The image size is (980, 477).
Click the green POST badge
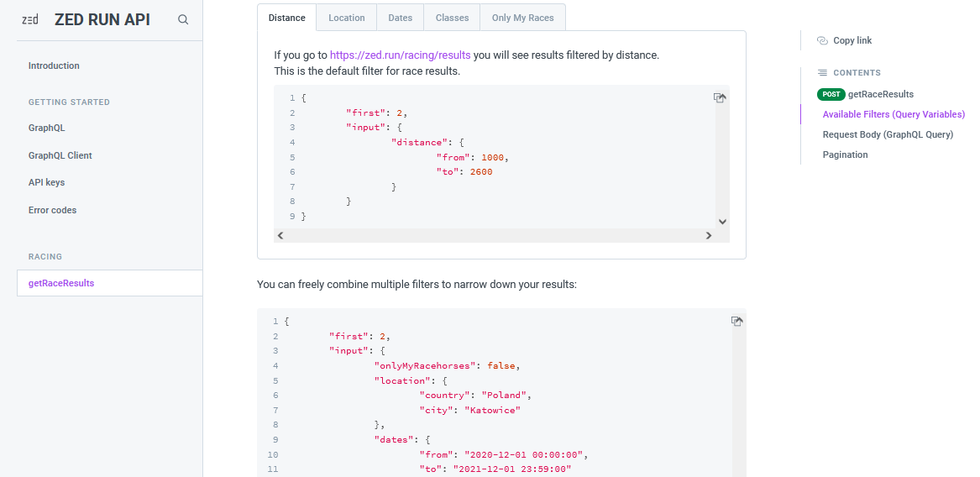point(831,94)
